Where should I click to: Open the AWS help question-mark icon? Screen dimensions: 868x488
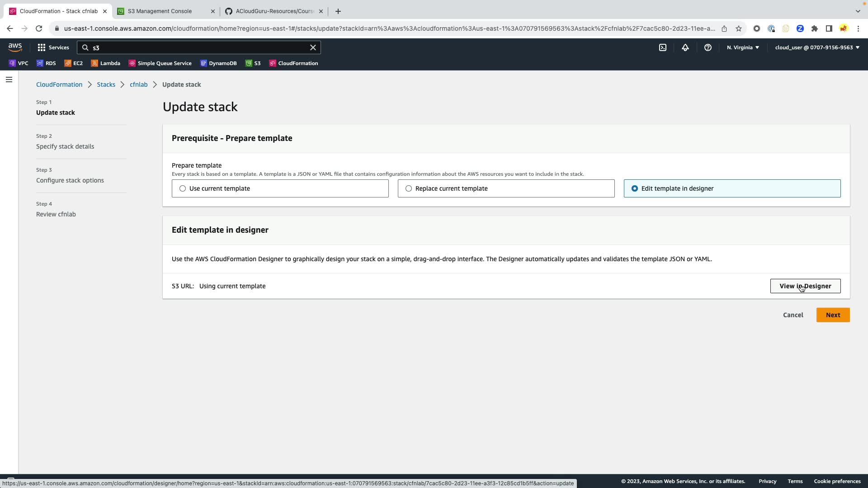click(x=708, y=47)
